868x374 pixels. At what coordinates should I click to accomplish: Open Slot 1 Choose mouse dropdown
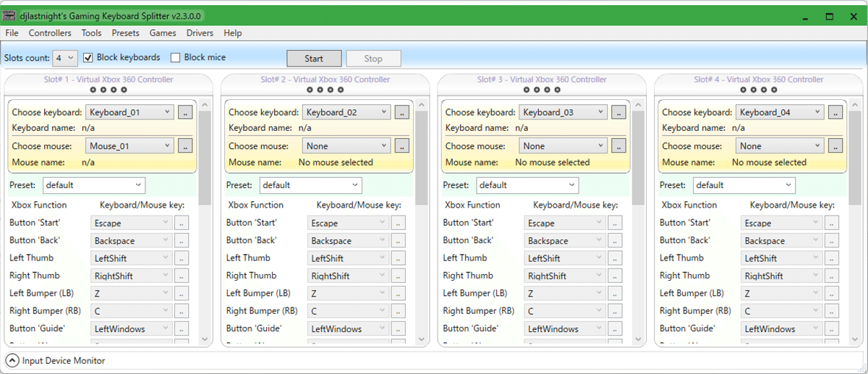pos(129,146)
